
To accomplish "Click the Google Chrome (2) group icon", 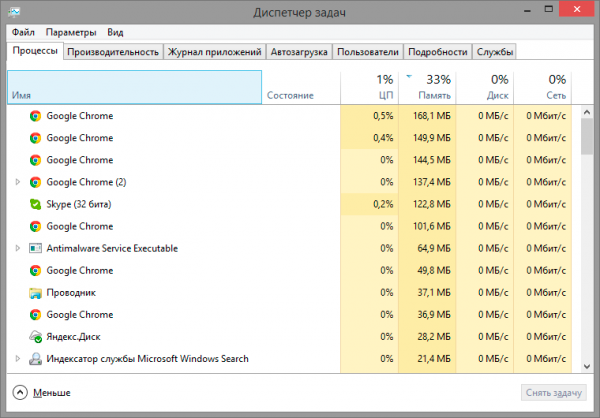I will pyautogui.click(x=35, y=182).
